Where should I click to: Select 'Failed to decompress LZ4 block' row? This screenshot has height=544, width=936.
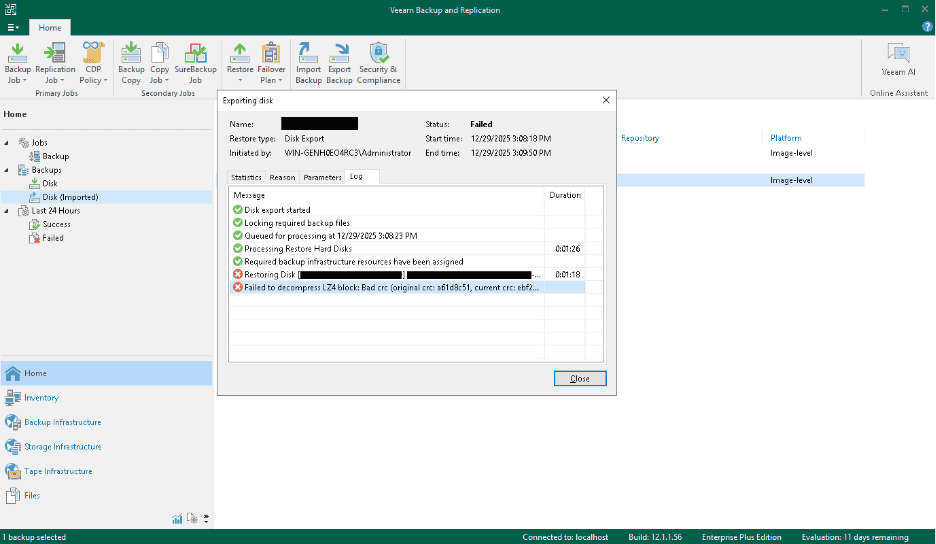(407, 288)
